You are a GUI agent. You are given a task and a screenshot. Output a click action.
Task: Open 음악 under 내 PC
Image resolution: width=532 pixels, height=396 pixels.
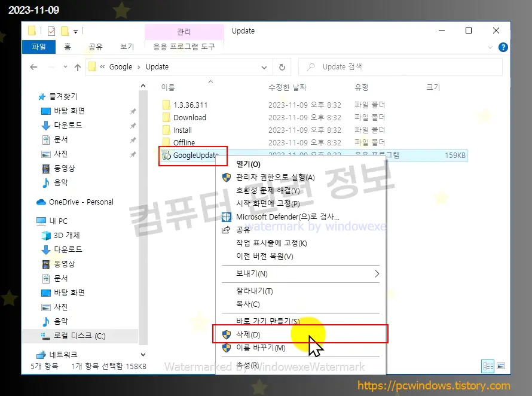tap(61, 321)
